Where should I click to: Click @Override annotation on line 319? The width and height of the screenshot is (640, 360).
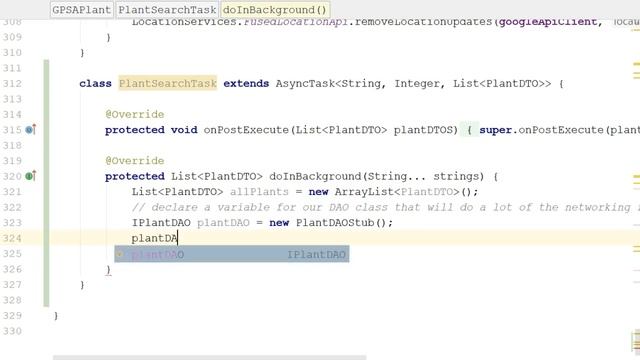(x=135, y=161)
